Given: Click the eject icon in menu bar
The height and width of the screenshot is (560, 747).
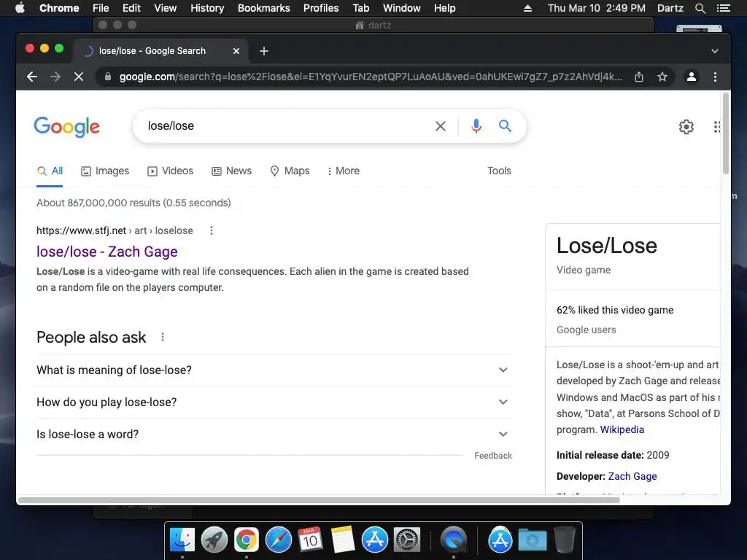Looking at the screenshot, I should tap(527, 8).
